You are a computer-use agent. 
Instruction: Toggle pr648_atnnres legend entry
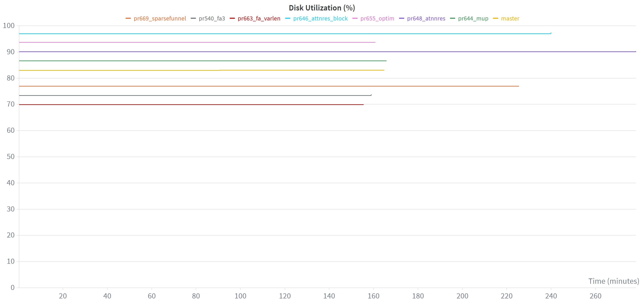426,18
